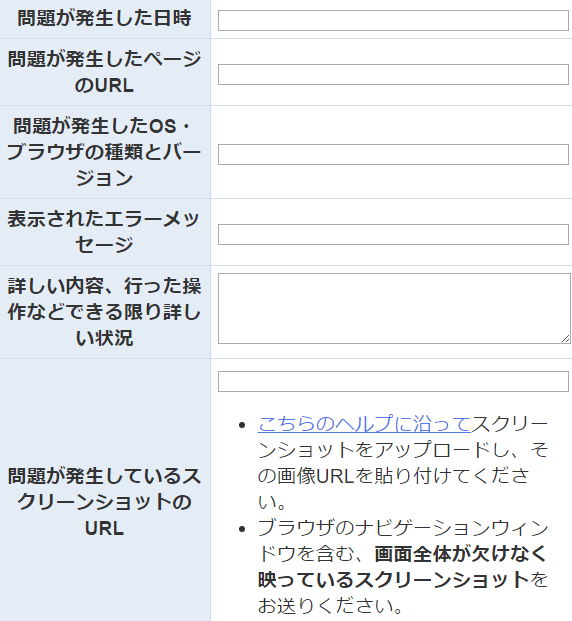The width and height of the screenshot is (572, 621).
Task: Focus the detailed situation textarea
Action: (394, 309)
